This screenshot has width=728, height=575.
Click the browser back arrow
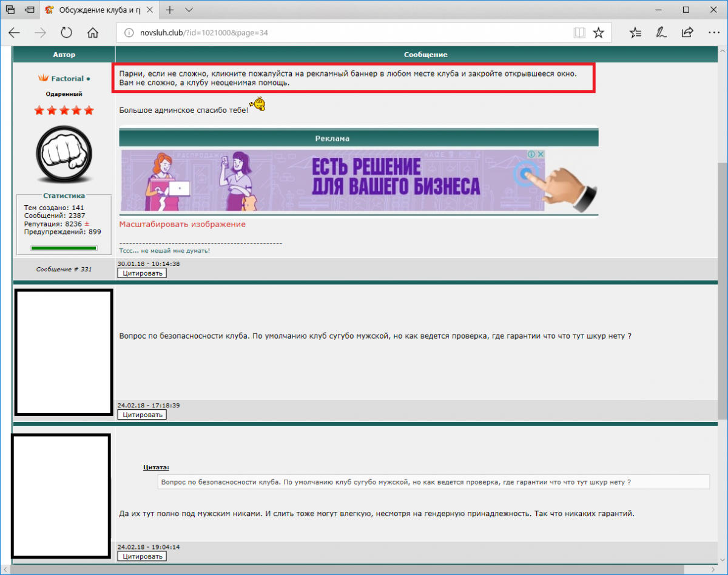pos(15,33)
